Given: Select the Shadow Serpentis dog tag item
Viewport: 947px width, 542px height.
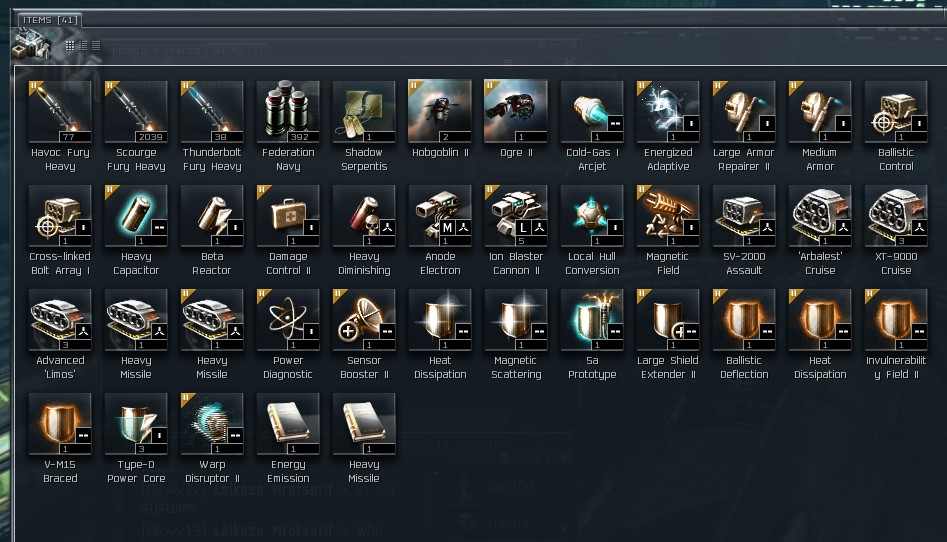Looking at the screenshot, I should coord(364,112).
